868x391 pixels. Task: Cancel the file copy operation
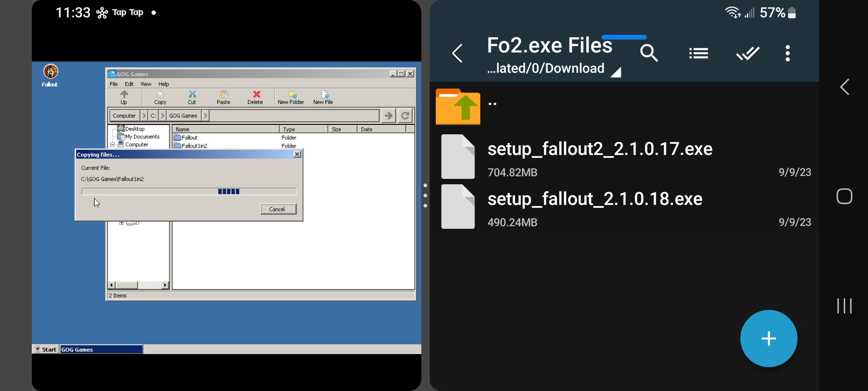pyautogui.click(x=278, y=209)
